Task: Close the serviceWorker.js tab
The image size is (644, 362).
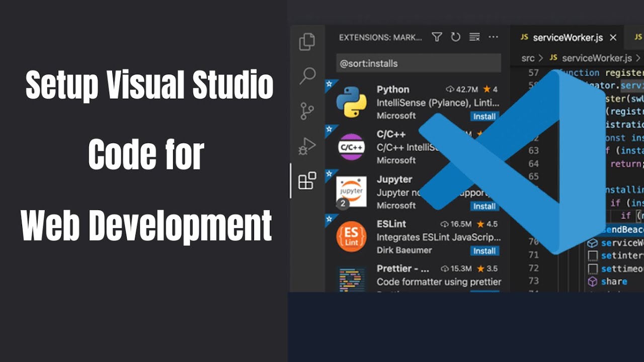Action: 613,37
